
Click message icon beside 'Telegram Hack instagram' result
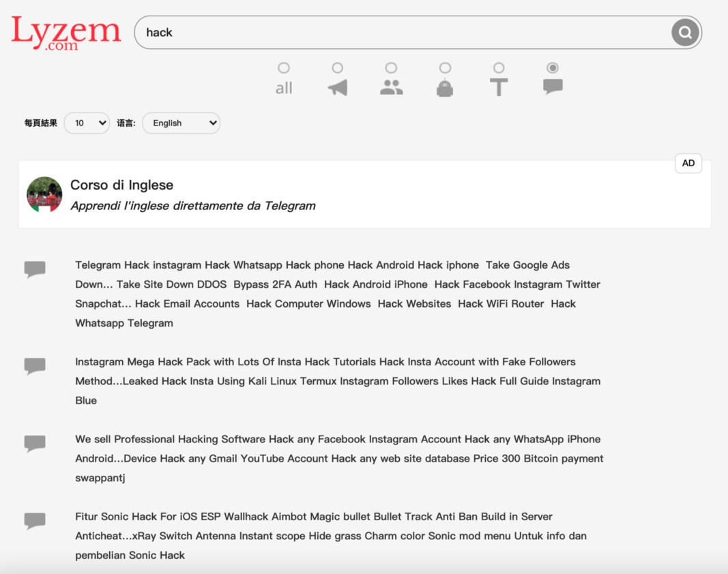coord(35,269)
